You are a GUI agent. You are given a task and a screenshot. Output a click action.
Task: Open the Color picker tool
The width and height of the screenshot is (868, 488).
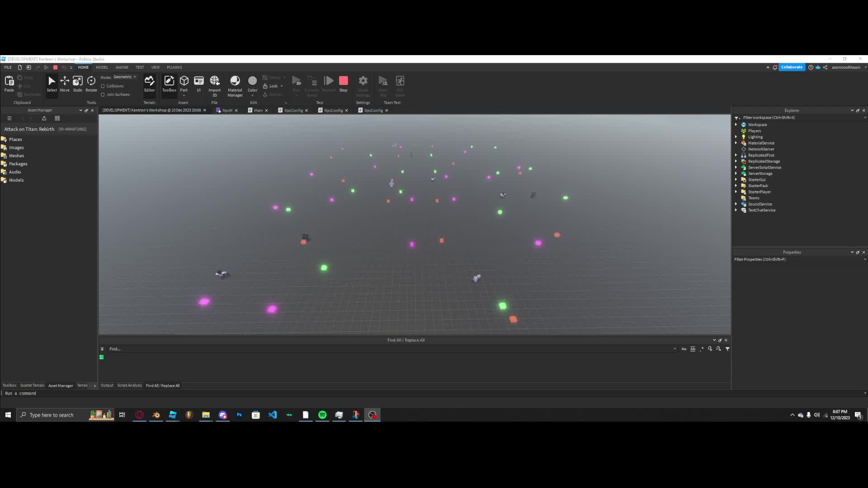click(252, 84)
